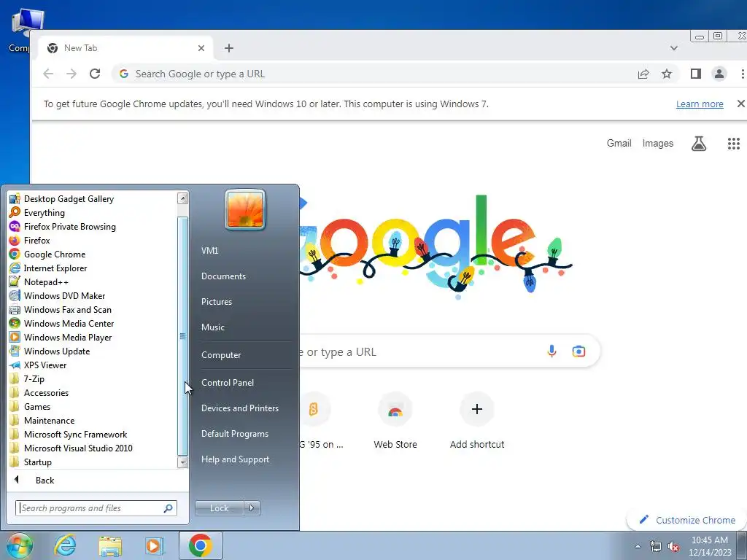This screenshot has width=747, height=560.
Task: Open Help and Support
Action: point(236,459)
